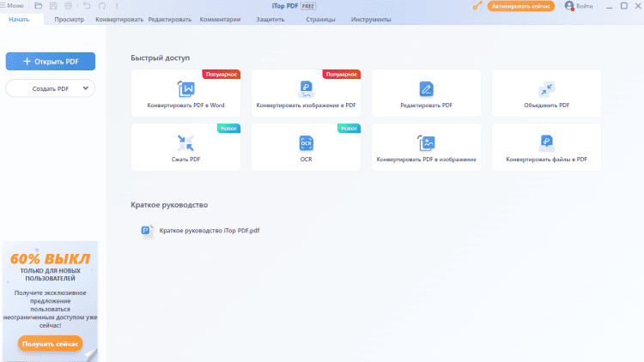644x362 pixels.
Task: Click the undo arrow icon
Action: coord(87,6)
